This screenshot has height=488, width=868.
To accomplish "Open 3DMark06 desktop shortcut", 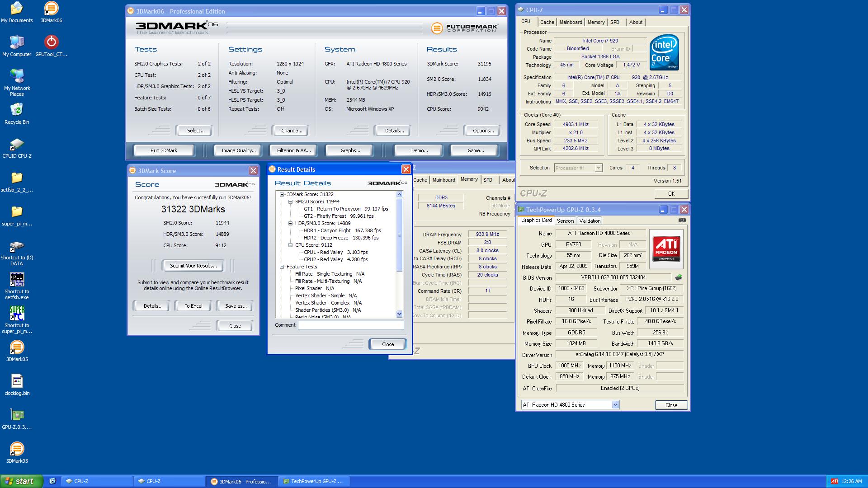I will (51, 12).
